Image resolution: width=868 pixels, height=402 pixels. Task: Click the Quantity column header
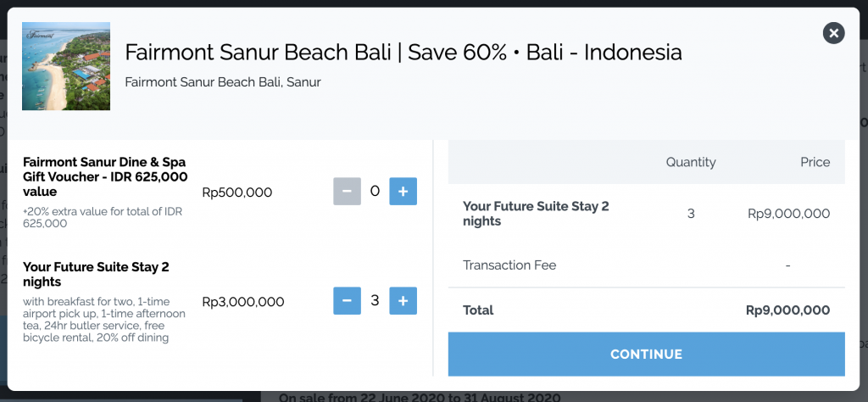691,162
